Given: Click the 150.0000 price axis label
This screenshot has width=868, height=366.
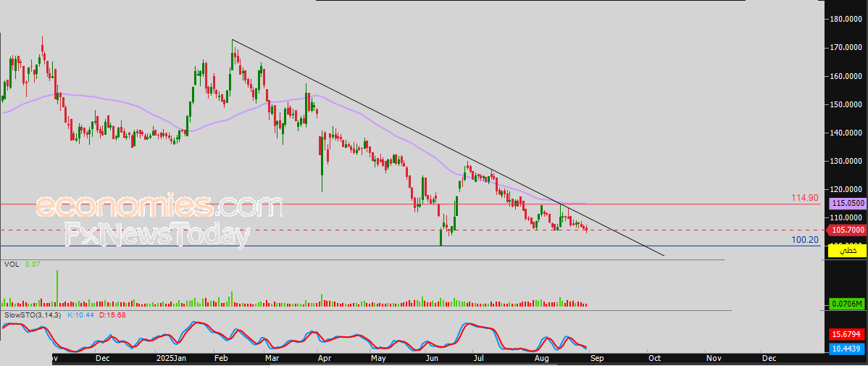Looking at the screenshot, I should [x=846, y=104].
